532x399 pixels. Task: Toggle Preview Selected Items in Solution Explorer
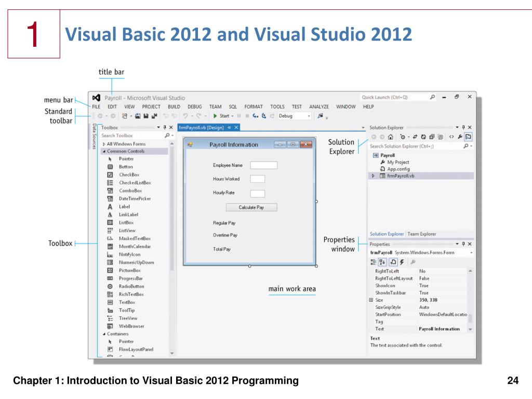pos(468,137)
